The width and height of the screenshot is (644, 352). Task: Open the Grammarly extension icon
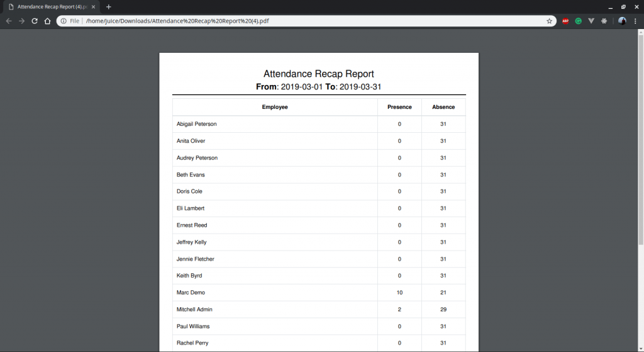579,21
